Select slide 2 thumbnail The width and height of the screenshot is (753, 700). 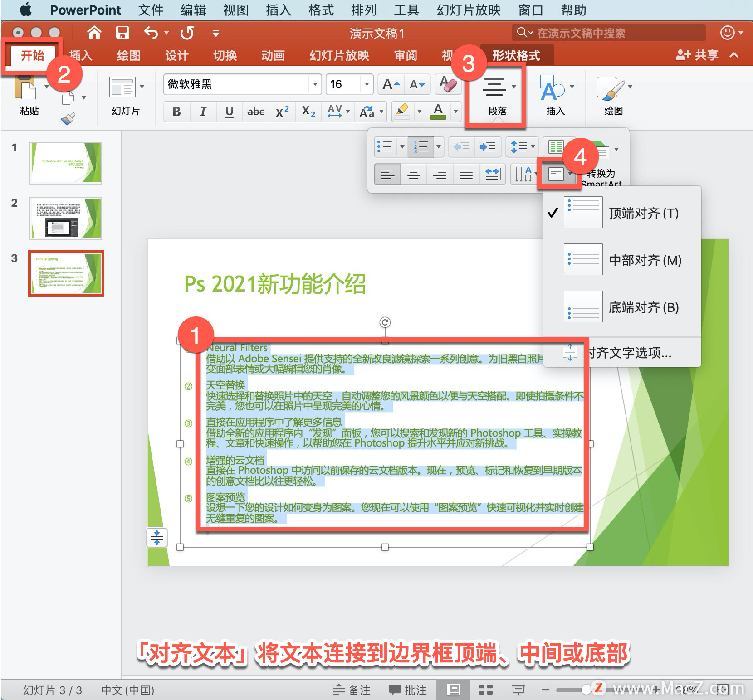click(66, 219)
